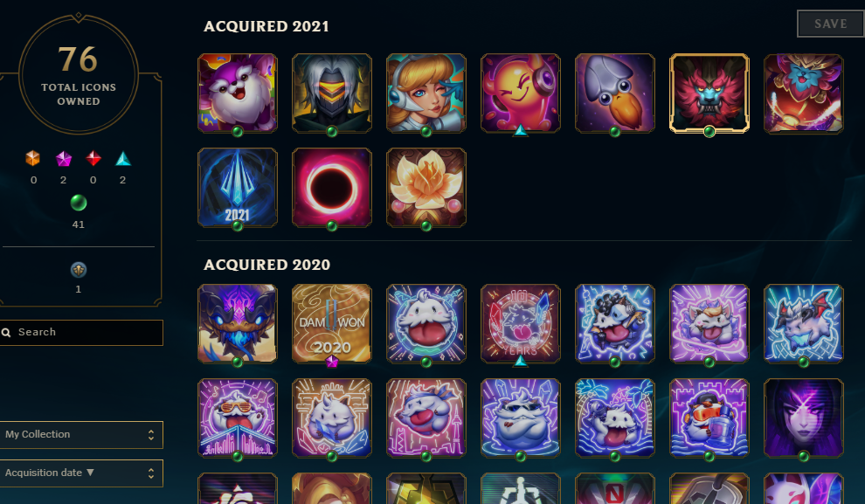Pick the black eclipse ring icon
This screenshot has height=504, width=865.
pos(331,188)
